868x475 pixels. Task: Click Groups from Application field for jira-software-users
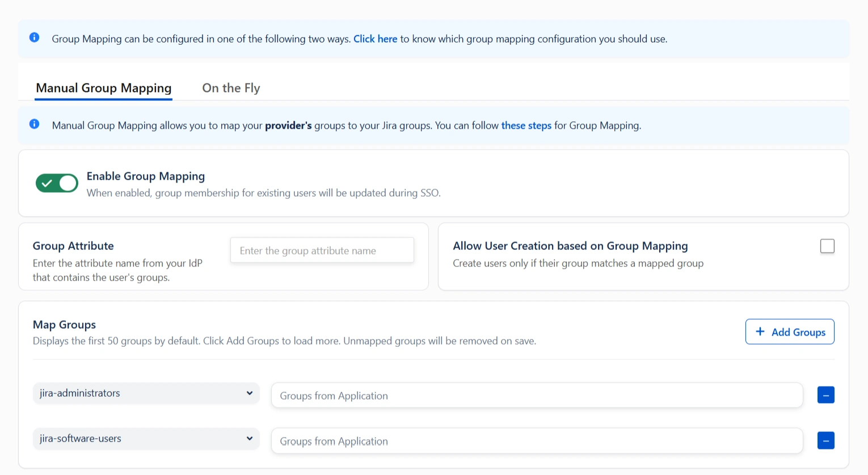click(537, 441)
